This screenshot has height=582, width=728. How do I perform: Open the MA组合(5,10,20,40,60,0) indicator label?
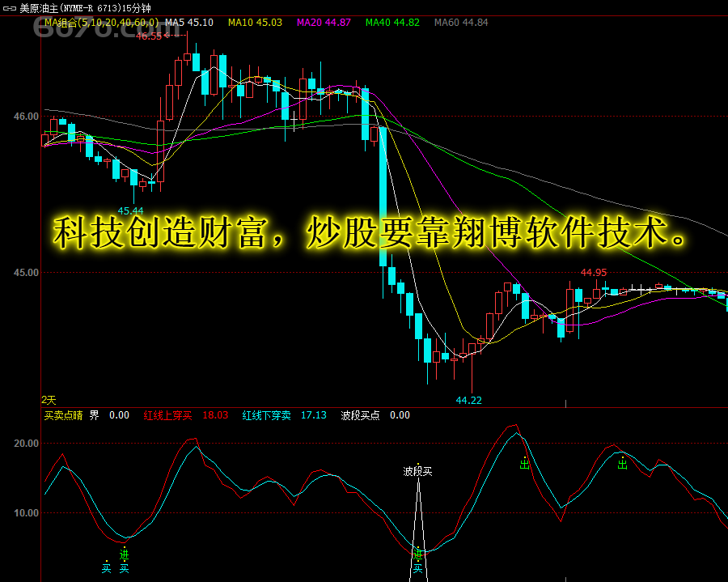(x=101, y=23)
